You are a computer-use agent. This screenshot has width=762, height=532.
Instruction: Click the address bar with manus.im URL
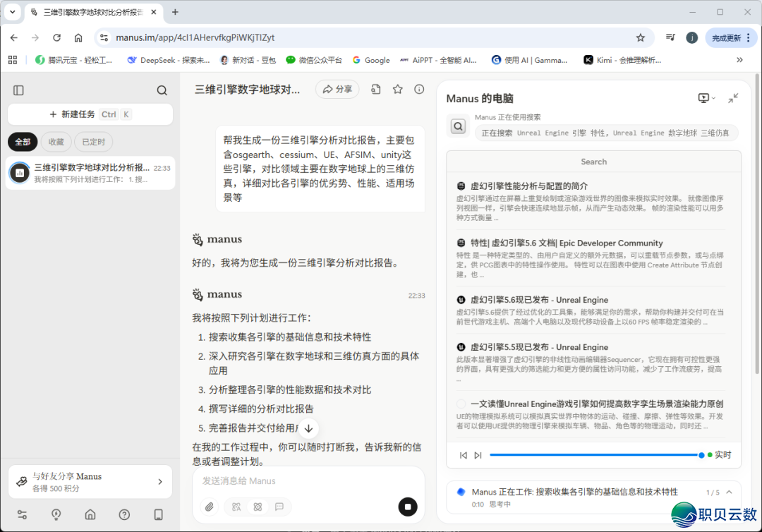373,38
